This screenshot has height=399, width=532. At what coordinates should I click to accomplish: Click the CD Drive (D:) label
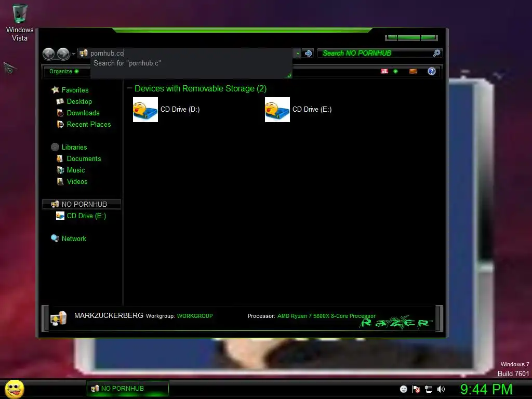click(180, 109)
